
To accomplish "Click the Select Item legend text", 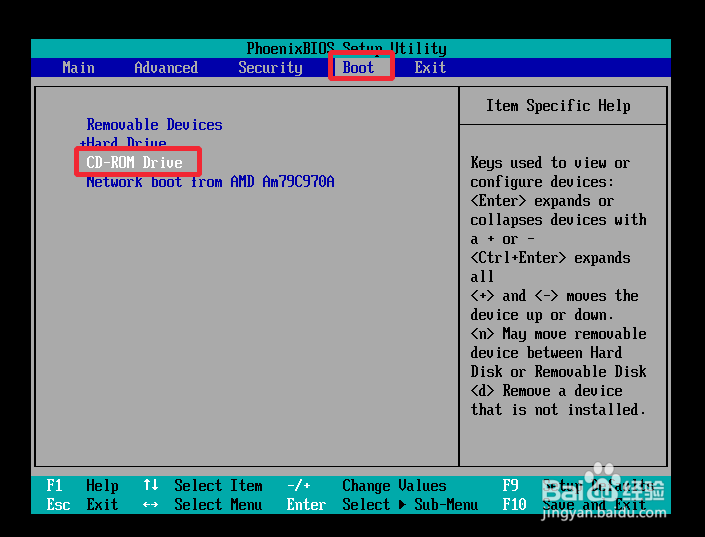I will coord(218,486).
